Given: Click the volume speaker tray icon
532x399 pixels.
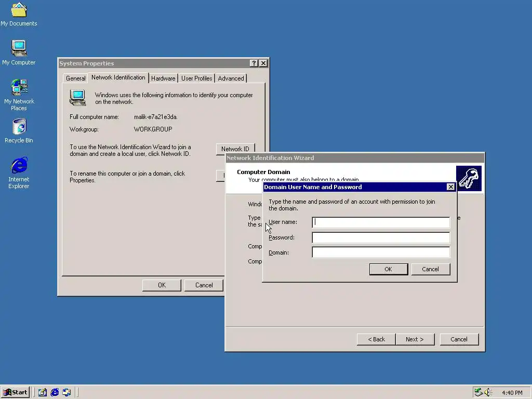Looking at the screenshot, I should [488, 393].
